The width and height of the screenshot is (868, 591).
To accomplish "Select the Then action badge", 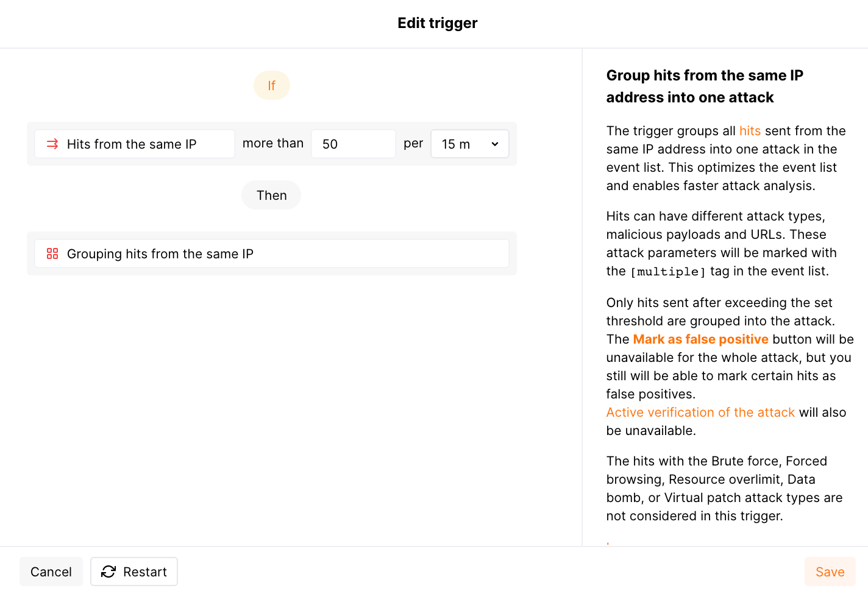I will (x=271, y=195).
